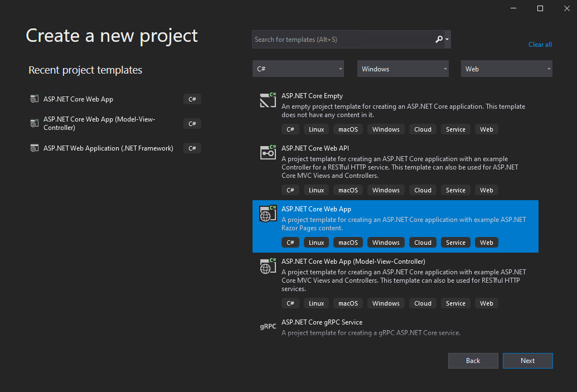The image size is (577, 392).
Task: Click the ASP.NET Core Empty template icon
Action: (268, 100)
